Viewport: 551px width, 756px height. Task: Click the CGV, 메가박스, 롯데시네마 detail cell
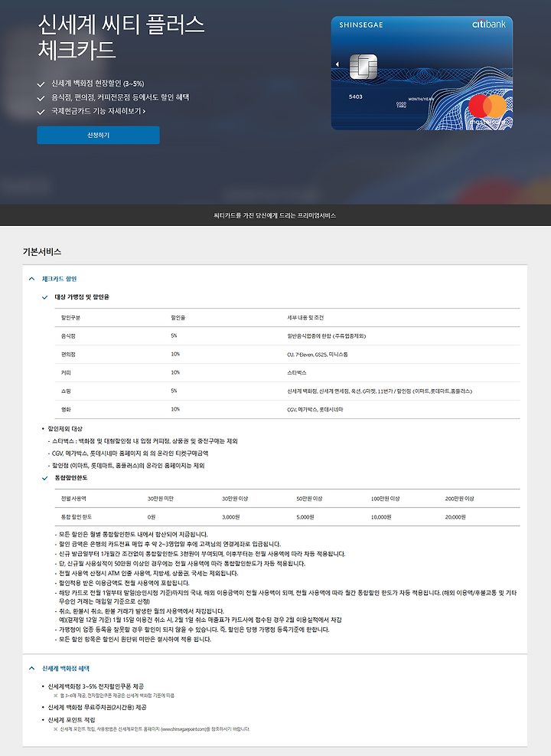(315, 409)
